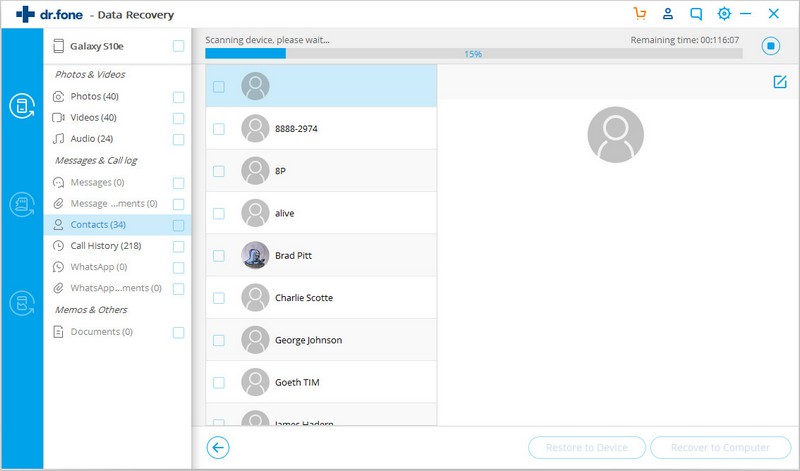Click the WhatsApp logo icon
Screen dimensions: 800x471
coord(59,267)
